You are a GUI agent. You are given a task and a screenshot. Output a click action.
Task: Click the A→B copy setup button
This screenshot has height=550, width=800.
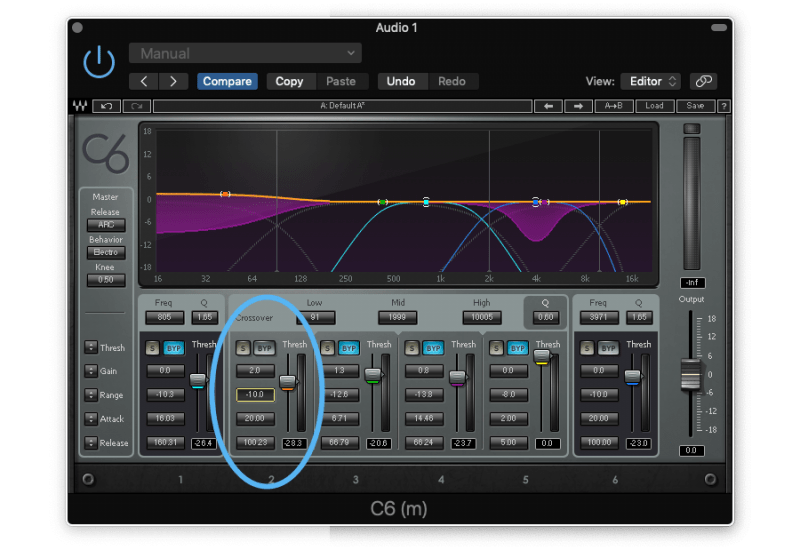614,106
